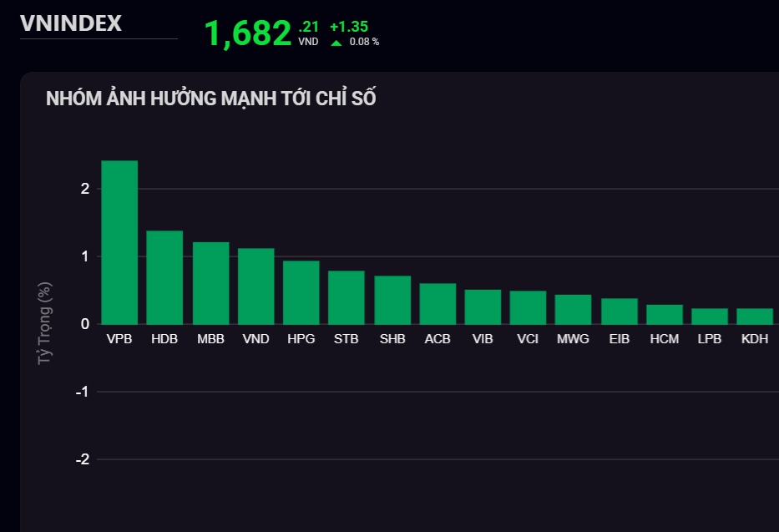Click the VIB ticker label below the axis
Viewport: 779px width, 532px height.
coord(483,339)
